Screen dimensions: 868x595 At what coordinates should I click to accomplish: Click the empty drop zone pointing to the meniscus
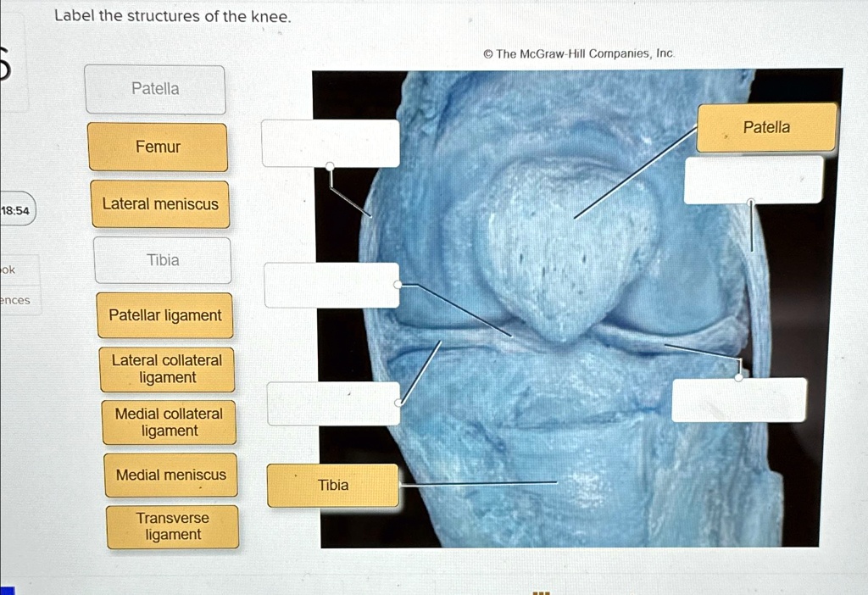(331, 284)
